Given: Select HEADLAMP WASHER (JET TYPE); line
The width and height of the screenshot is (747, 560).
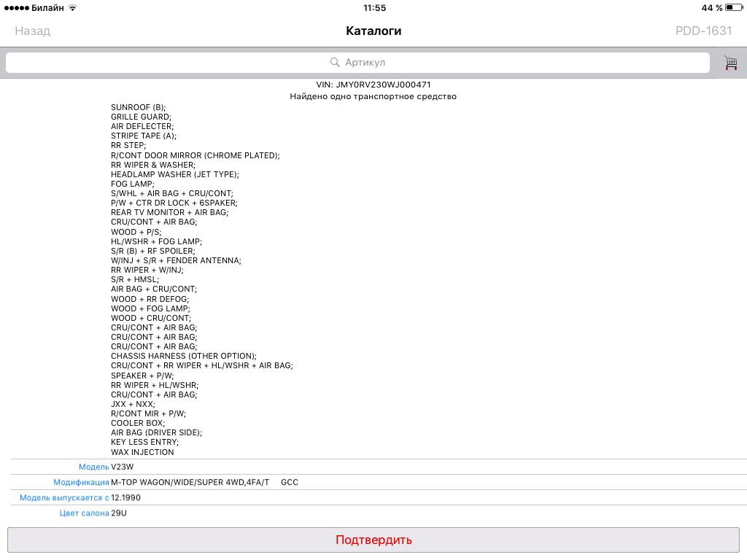Looking at the screenshot, I should click(x=175, y=175).
